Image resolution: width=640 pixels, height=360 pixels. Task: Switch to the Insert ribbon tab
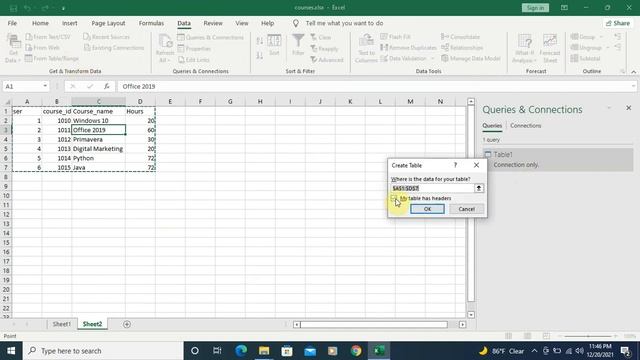69,23
